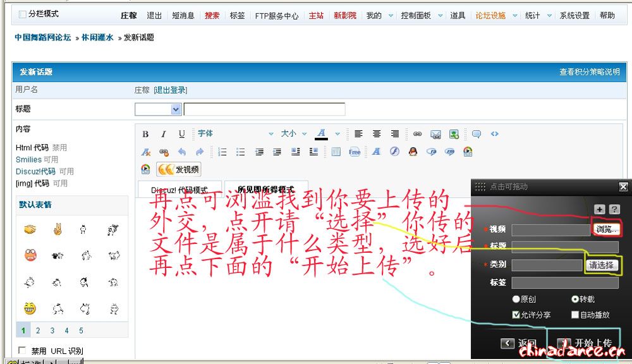Screen dimensions: 632x364
Task: Insert QQ penguin icon in toolbar
Action: tap(413, 152)
